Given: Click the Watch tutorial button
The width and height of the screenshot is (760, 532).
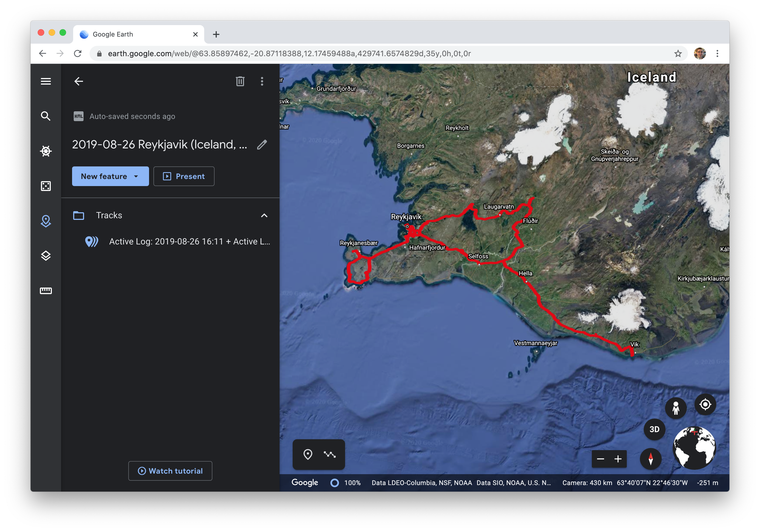Looking at the screenshot, I should point(170,471).
